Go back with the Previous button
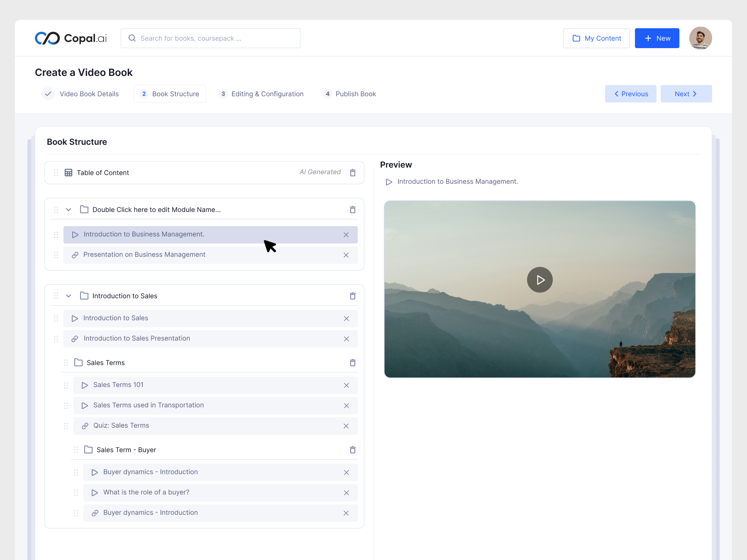The width and height of the screenshot is (747, 560). 630,94
